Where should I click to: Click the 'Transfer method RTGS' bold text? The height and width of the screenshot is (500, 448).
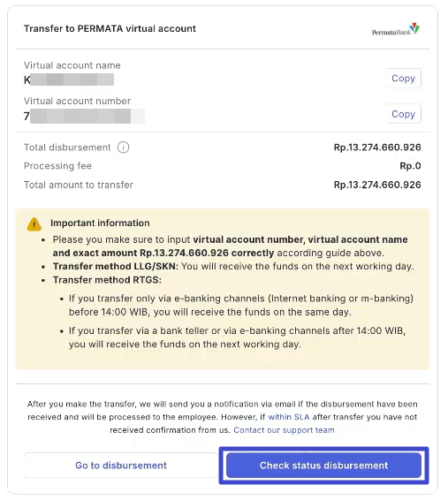point(107,280)
